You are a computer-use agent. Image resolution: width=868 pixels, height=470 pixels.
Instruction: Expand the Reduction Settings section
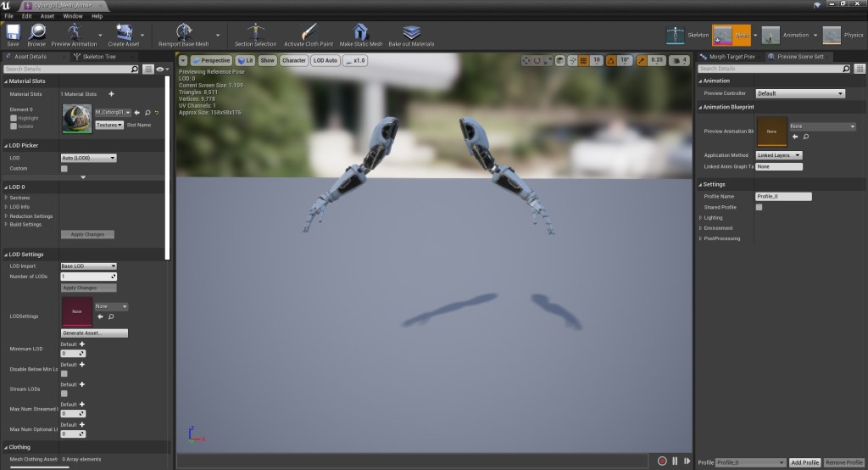pos(31,216)
